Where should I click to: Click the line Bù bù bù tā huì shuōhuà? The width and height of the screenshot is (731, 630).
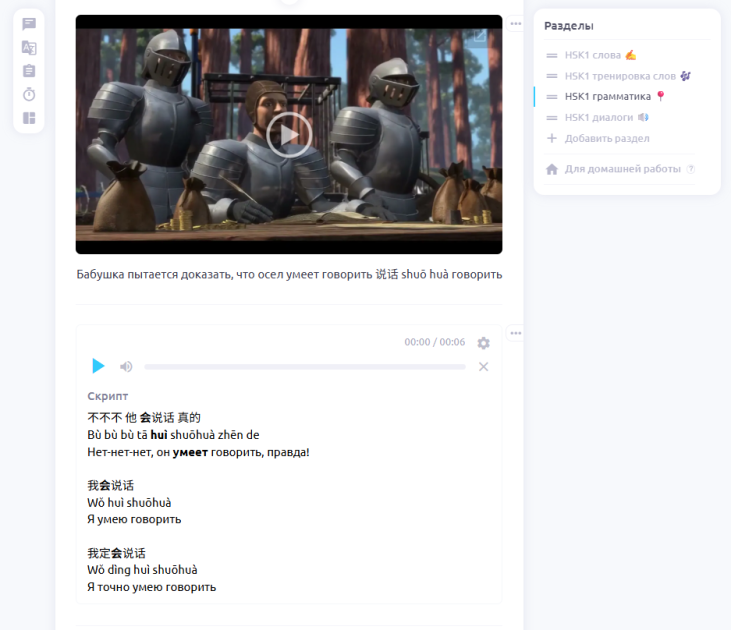coord(173,435)
